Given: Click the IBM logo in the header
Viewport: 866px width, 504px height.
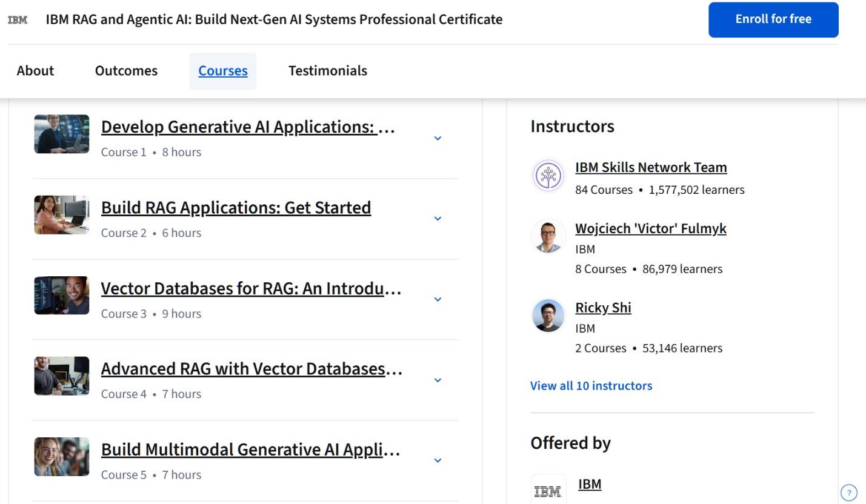Looking at the screenshot, I should (x=17, y=19).
